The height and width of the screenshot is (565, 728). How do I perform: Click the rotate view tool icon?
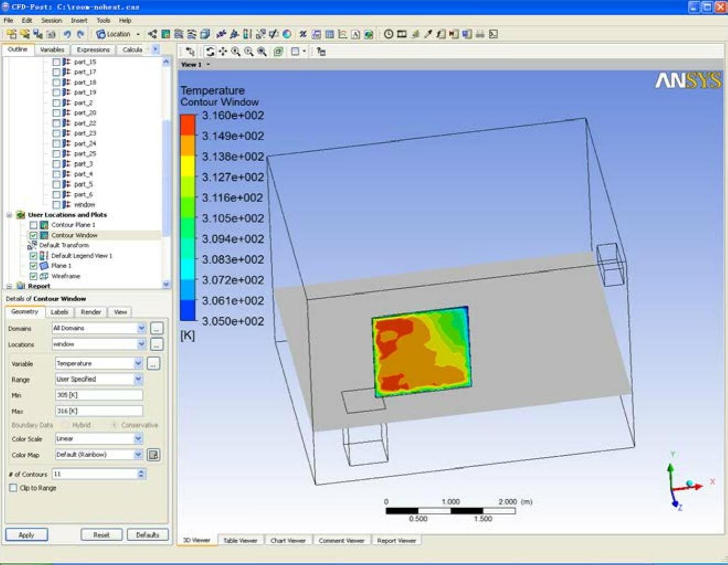coord(210,51)
